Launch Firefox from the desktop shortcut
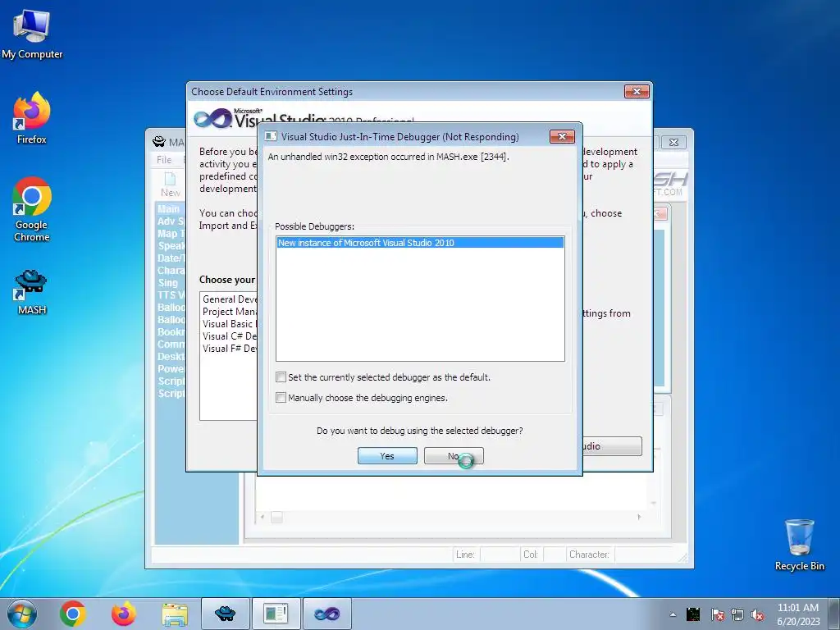 (x=32, y=119)
